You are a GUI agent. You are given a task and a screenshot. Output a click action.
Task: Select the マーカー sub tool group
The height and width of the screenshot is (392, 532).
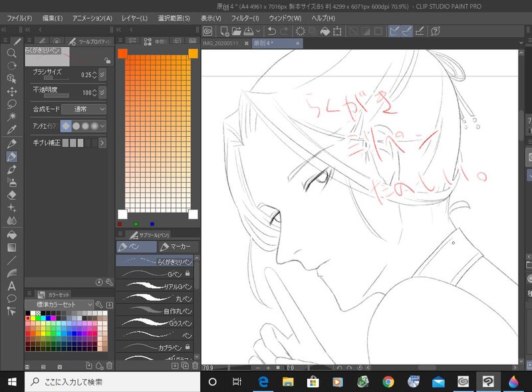point(178,246)
